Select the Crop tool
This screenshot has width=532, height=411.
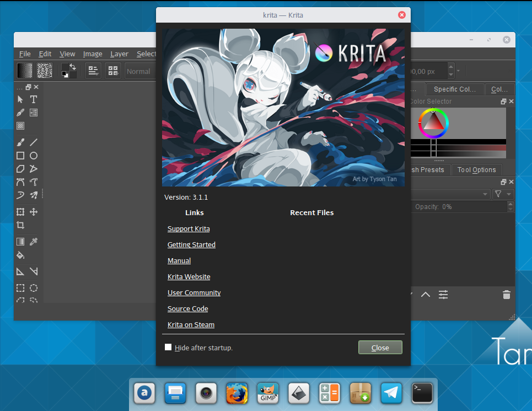click(x=20, y=225)
